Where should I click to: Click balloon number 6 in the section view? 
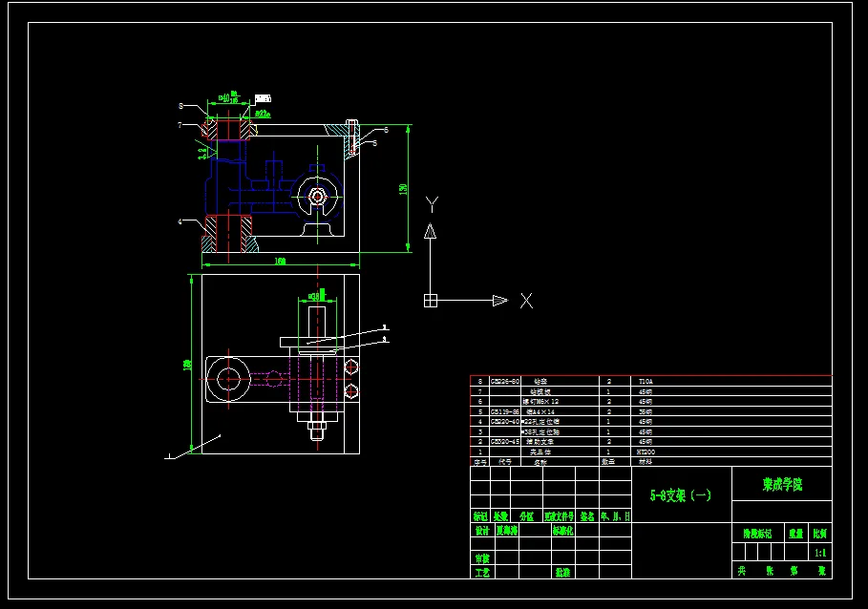[x=386, y=130]
